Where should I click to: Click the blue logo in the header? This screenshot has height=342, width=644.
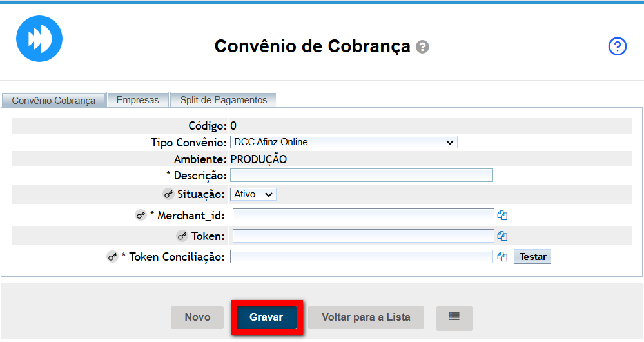click(x=39, y=39)
